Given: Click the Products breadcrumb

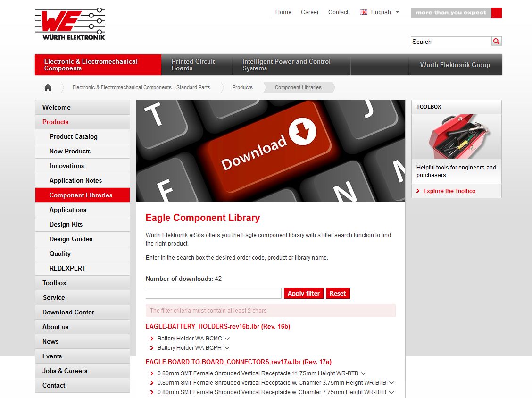Looking at the screenshot, I should coord(242,88).
